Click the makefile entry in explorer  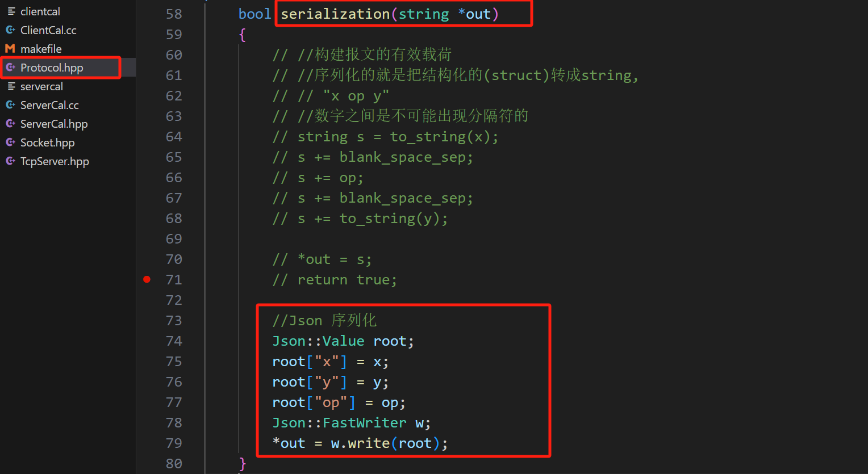(41, 49)
